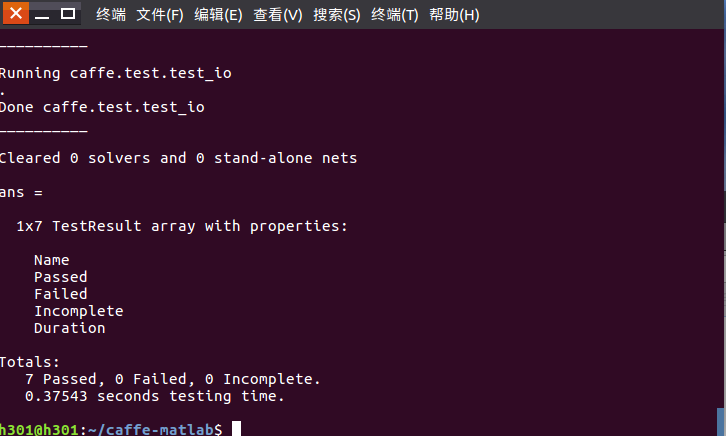Minimize the terminal window
The height and width of the screenshot is (436, 726).
pos(43,14)
